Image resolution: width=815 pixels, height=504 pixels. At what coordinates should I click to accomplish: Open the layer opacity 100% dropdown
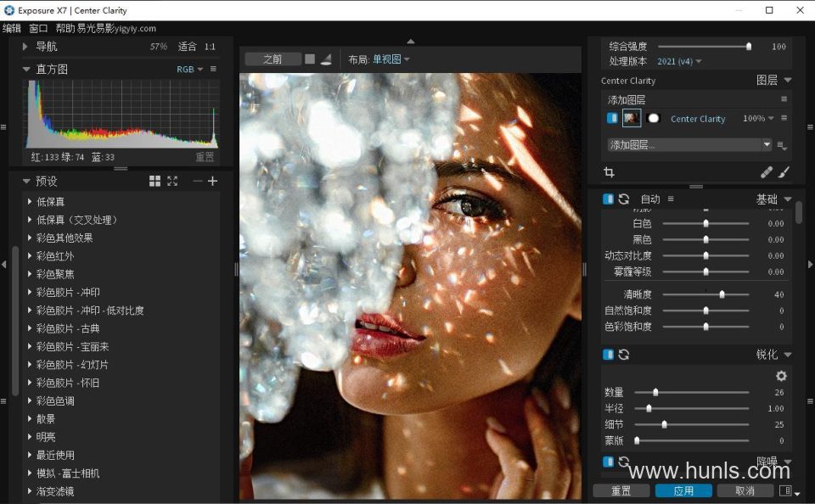tap(758, 119)
